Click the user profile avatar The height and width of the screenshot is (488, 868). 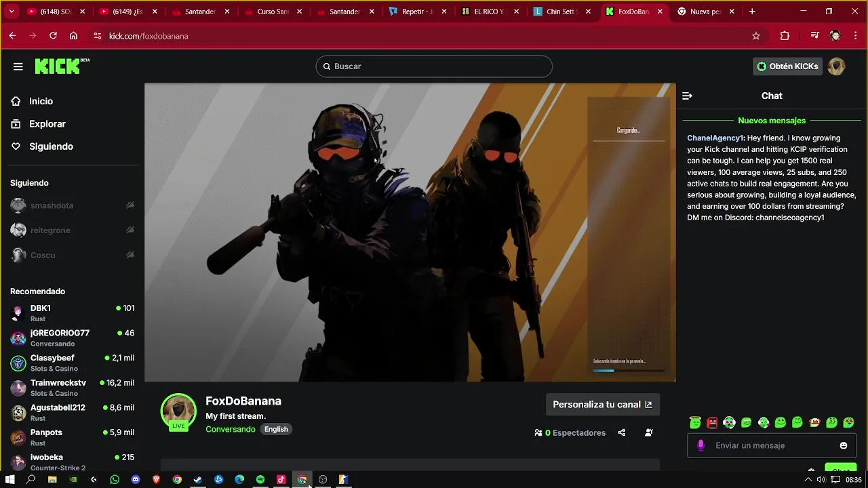coord(836,66)
